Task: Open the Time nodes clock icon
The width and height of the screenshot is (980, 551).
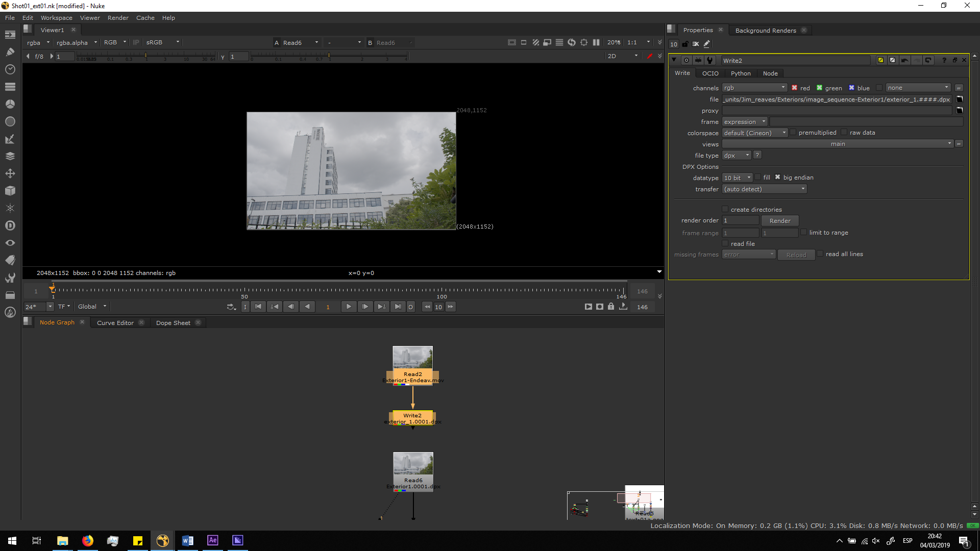Action: 10,69
